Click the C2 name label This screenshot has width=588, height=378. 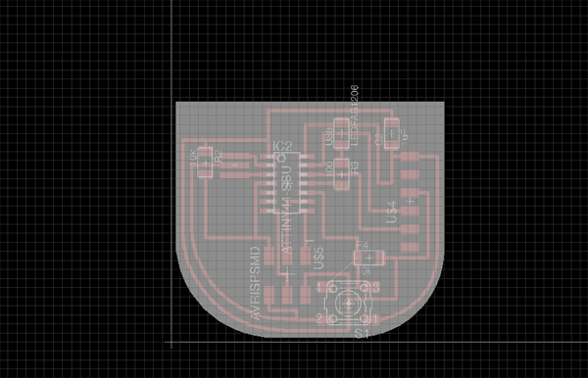pos(379,140)
